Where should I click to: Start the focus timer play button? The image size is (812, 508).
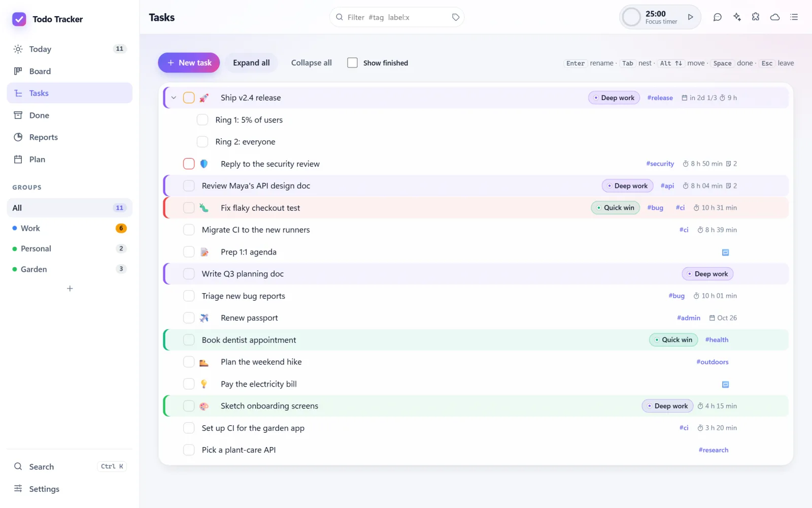(x=690, y=17)
